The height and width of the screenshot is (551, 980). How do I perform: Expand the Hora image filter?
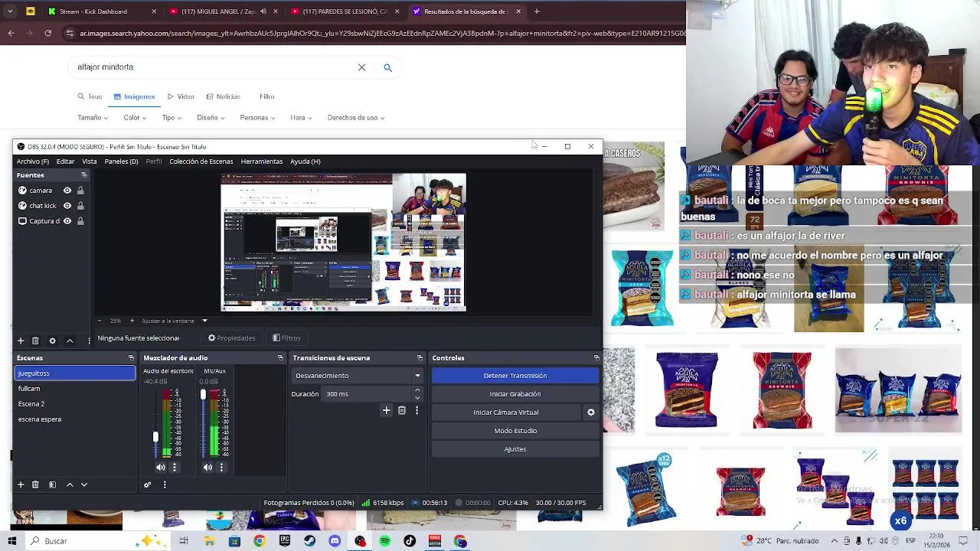[301, 118]
